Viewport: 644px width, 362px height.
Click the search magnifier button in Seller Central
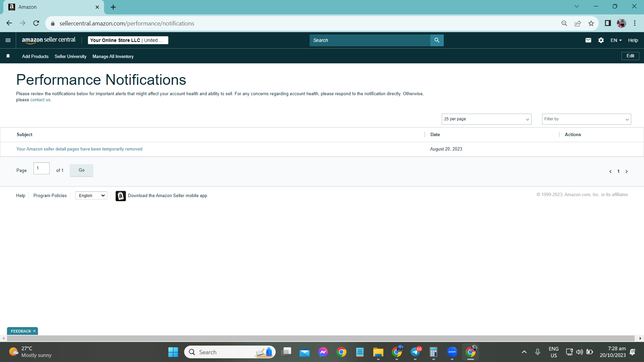click(437, 40)
